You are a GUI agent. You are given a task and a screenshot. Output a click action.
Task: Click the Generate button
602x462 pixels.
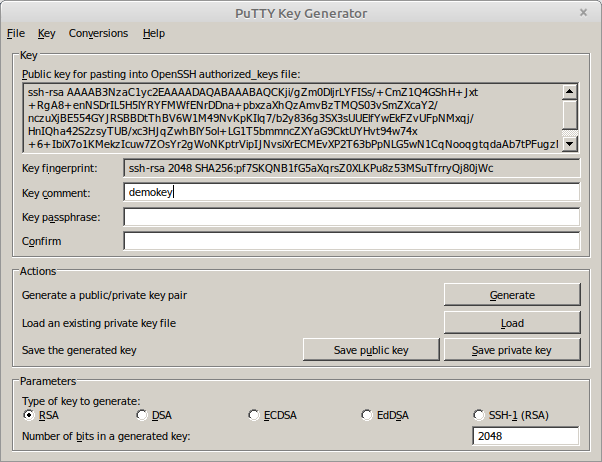[512, 295]
